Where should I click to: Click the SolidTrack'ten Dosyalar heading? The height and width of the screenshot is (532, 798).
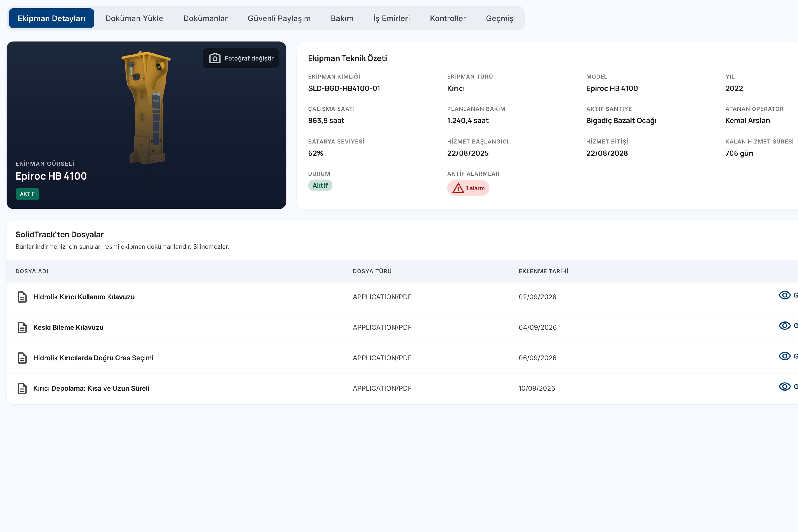click(x=59, y=235)
